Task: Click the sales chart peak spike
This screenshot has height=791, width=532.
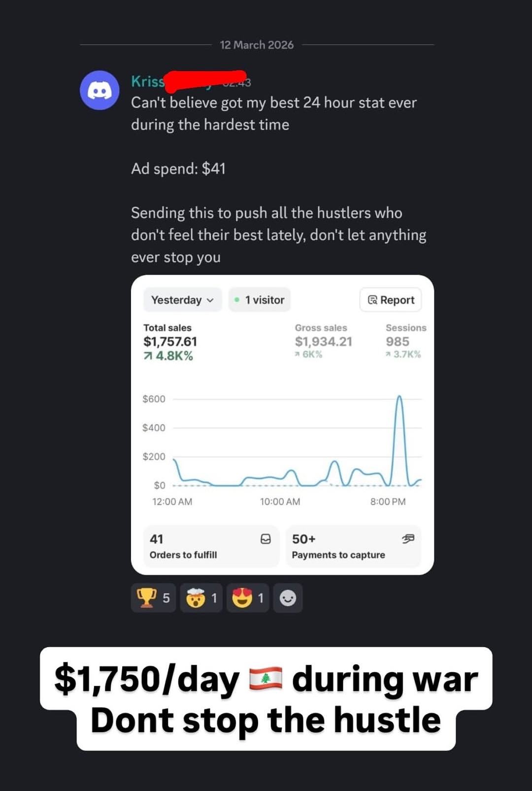Action: (399, 396)
